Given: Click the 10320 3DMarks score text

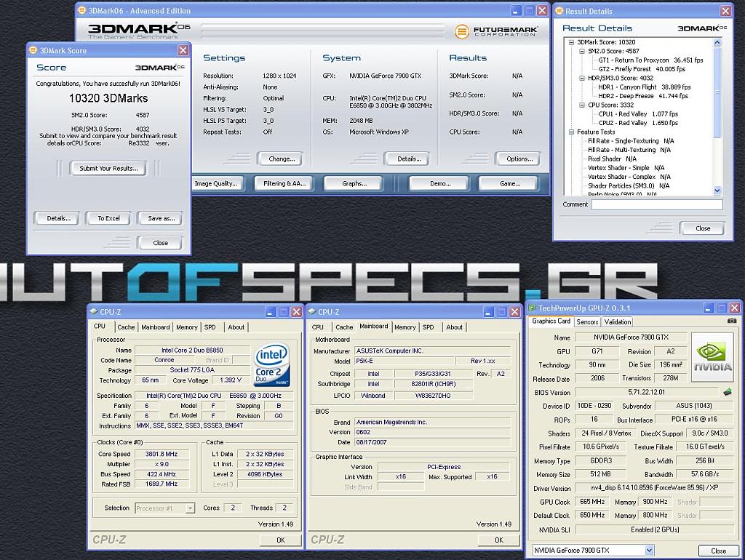Looking at the screenshot, I should click(108, 98).
